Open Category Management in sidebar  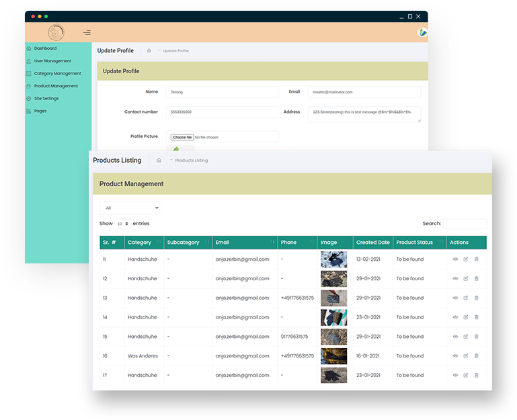57,73
